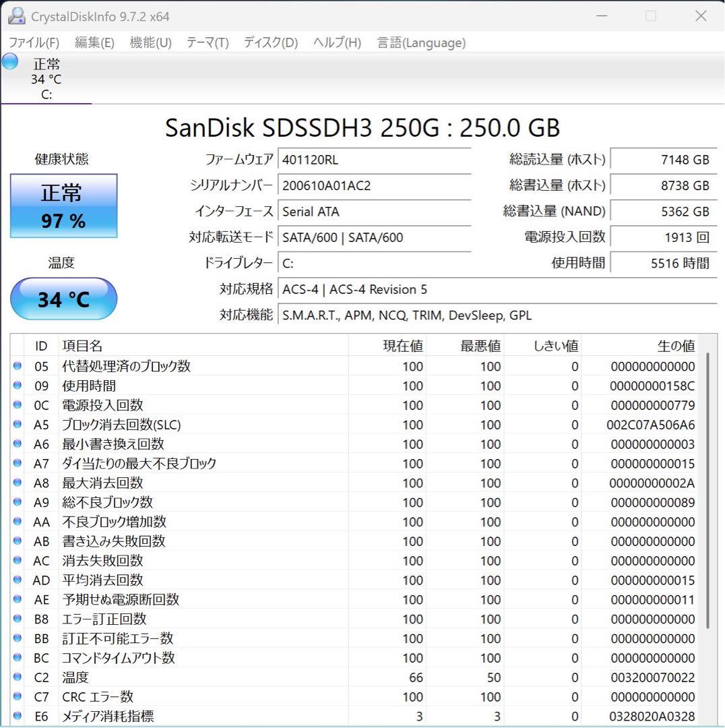Click the firmware field showing 401120RL
The image size is (725, 728).
pos(375,160)
